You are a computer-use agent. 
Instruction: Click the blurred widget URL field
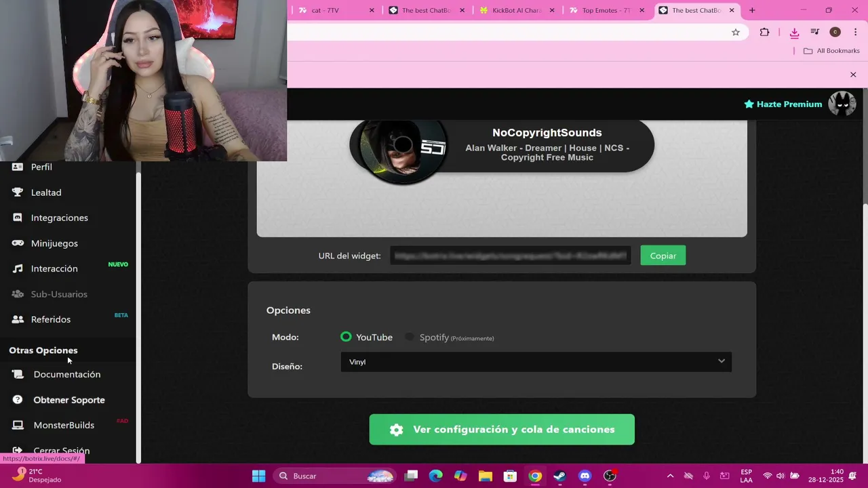pos(511,256)
